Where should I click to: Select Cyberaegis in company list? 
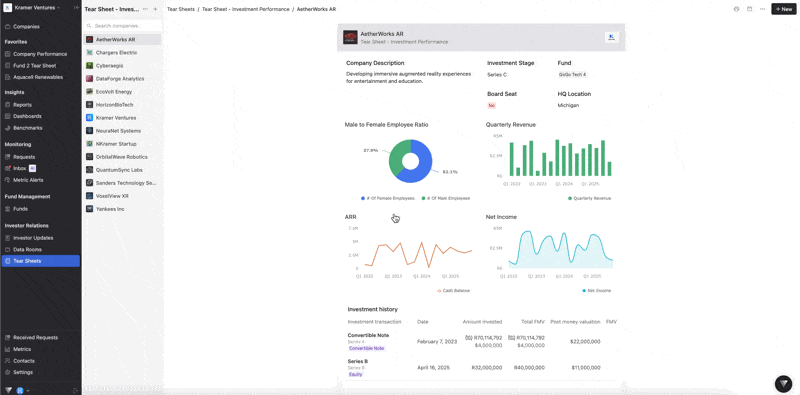(x=122, y=66)
